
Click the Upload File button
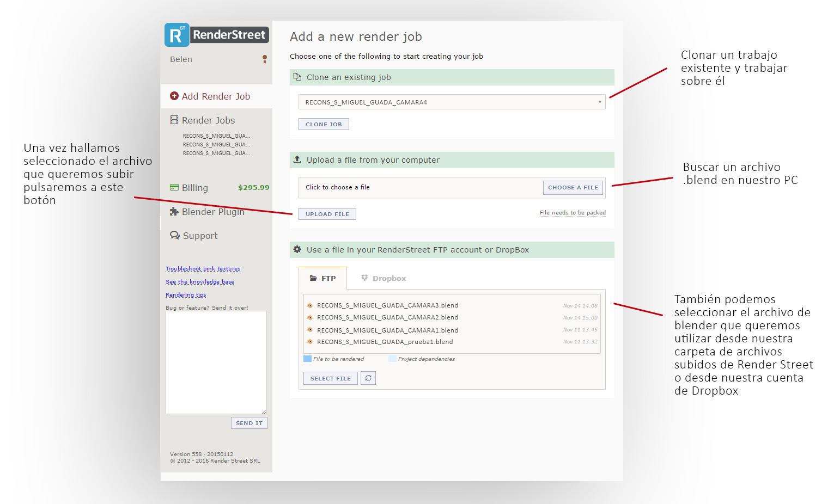tap(327, 214)
